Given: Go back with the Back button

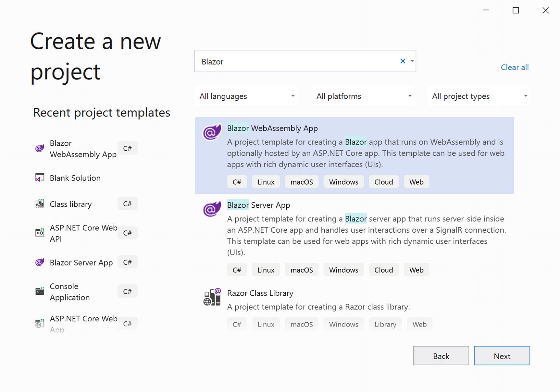Looking at the screenshot, I should click(x=441, y=356).
